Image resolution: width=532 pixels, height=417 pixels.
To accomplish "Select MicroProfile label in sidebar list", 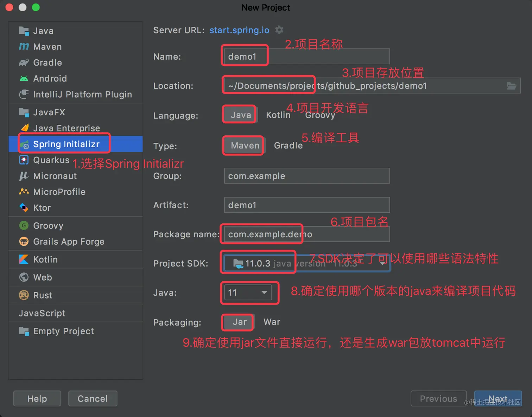I will tap(59, 192).
